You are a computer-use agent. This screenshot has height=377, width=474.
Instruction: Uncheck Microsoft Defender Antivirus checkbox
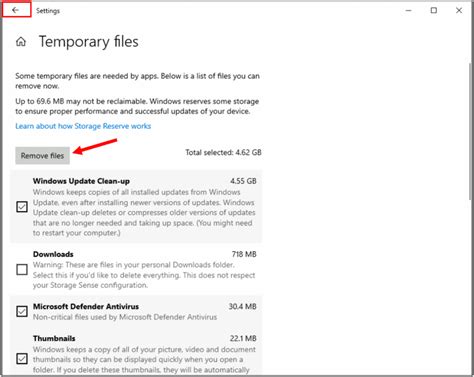pyautogui.click(x=22, y=311)
